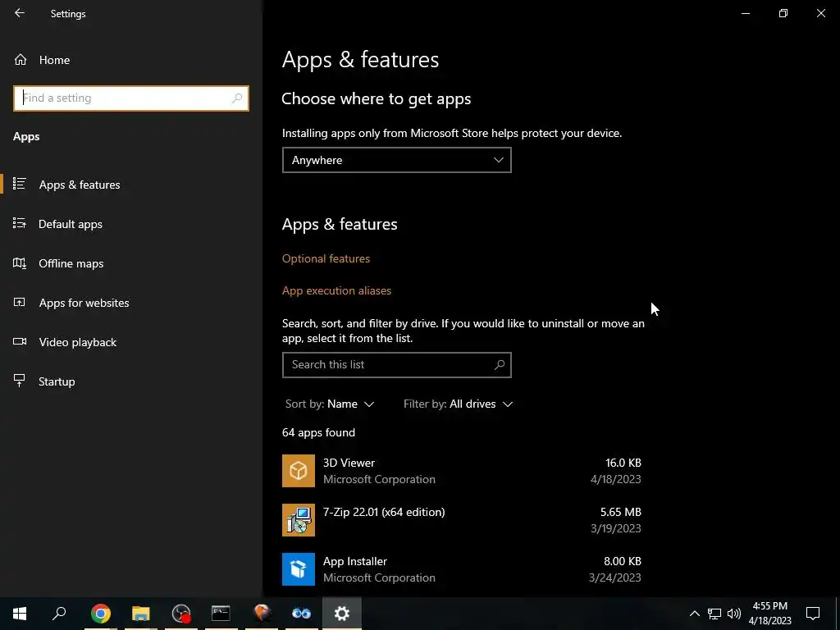Image resolution: width=840 pixels, height=630 pixels.
Task: Open taskbar Search
Action: click(x=59, y=614)
